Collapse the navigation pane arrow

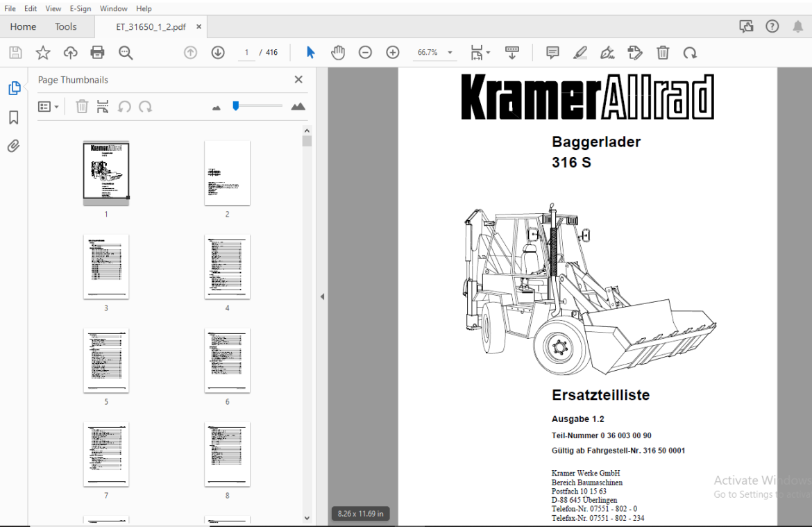[x=322, y=296]
